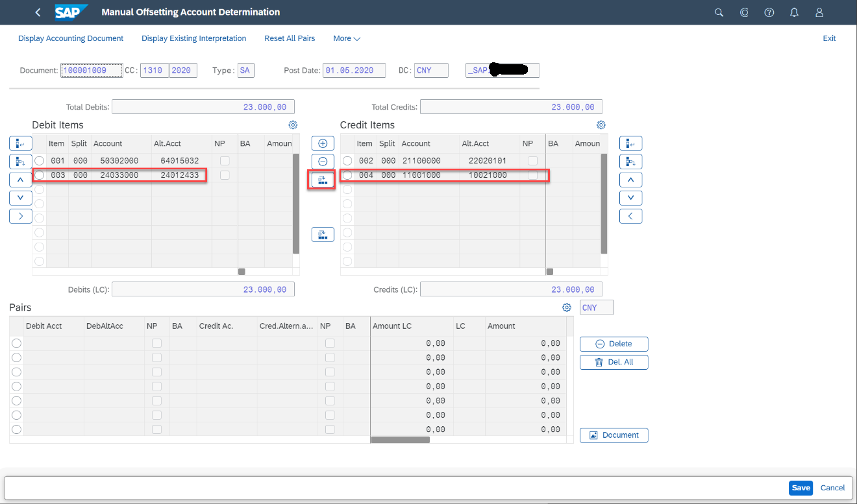Click the Cancel button
Screen dimensions: 857x504
[x=833, y=488]
